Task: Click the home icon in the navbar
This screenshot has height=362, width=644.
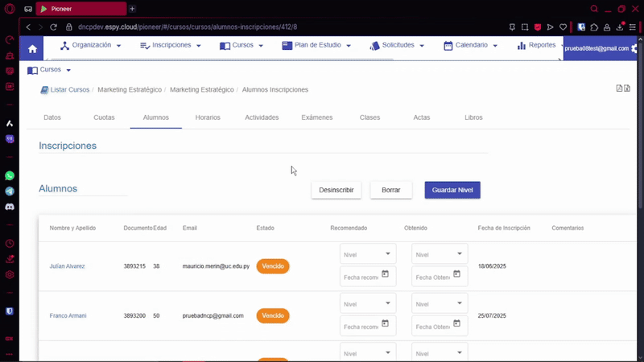Action: click(x=32, y=48)
